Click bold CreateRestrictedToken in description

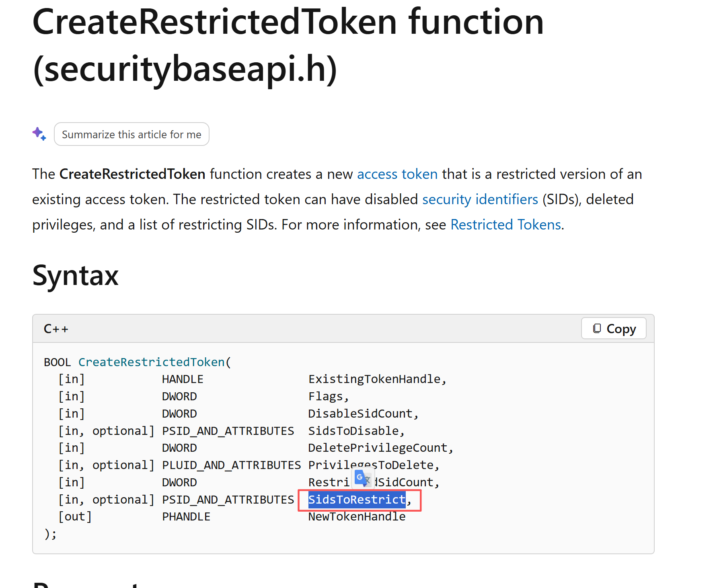click(x=132, y=174)
